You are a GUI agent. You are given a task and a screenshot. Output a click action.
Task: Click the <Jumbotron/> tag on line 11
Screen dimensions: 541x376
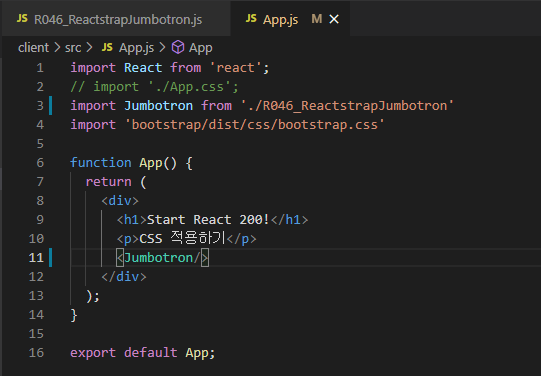click(163, 258)
